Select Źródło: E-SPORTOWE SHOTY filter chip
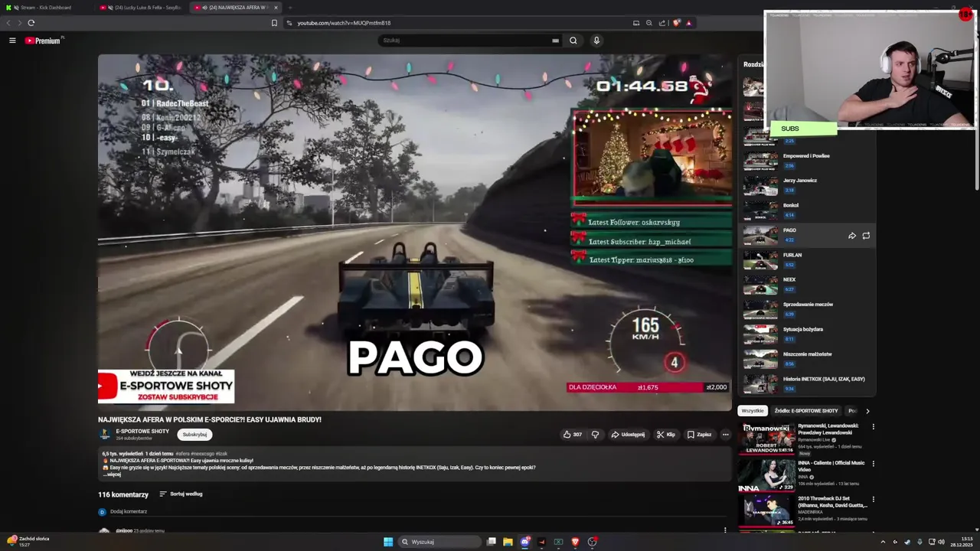The width and height of the screenshot is (980, 551). point(805,411)
